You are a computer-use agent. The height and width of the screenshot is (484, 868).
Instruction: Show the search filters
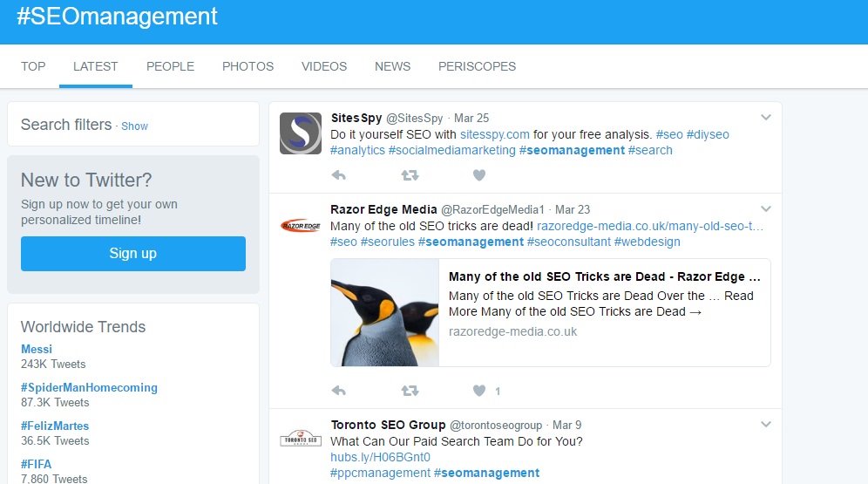pyautogui.click(x=134, y=126)
